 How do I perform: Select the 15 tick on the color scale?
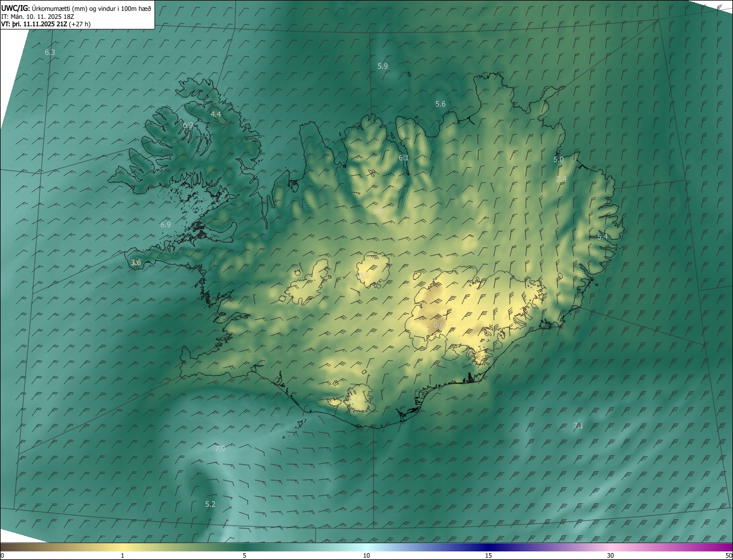point(488,555)
